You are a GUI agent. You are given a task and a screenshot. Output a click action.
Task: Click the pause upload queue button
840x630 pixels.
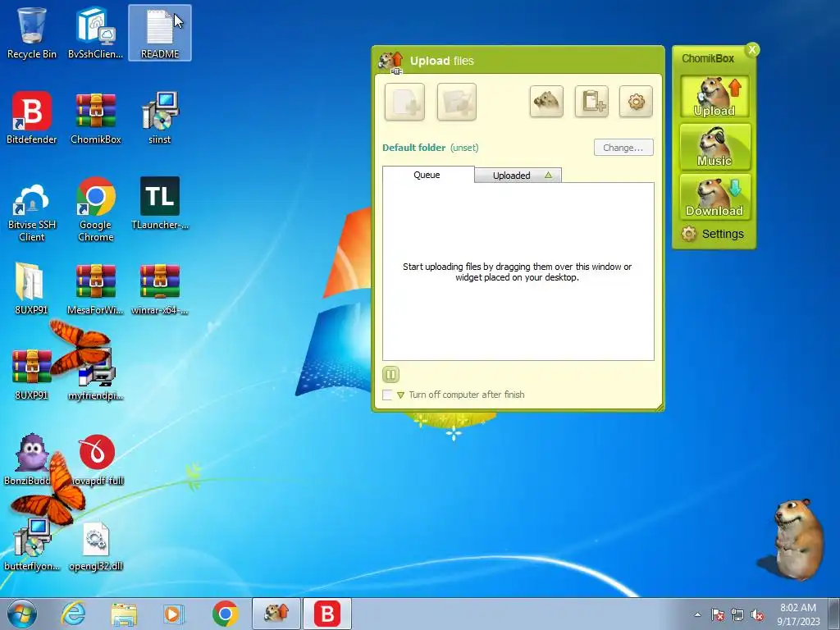(390, 374)
